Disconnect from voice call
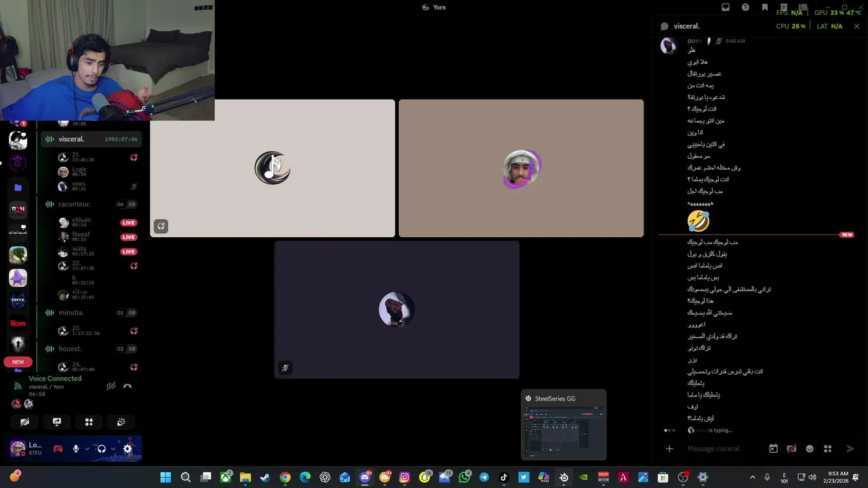The image size is (868, 488). tap(127, 386)
